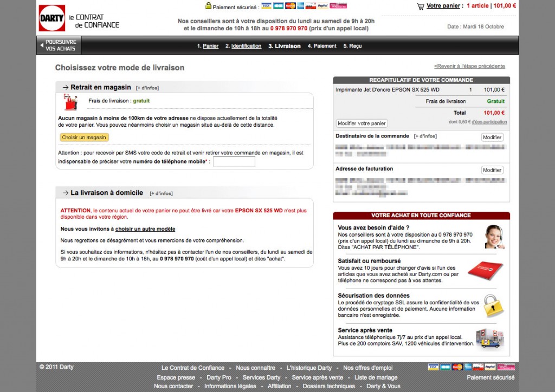555x392 pixels.
Task: Open + d'infos beside Retrait en magasin
Action: click(x=147, y=88)
